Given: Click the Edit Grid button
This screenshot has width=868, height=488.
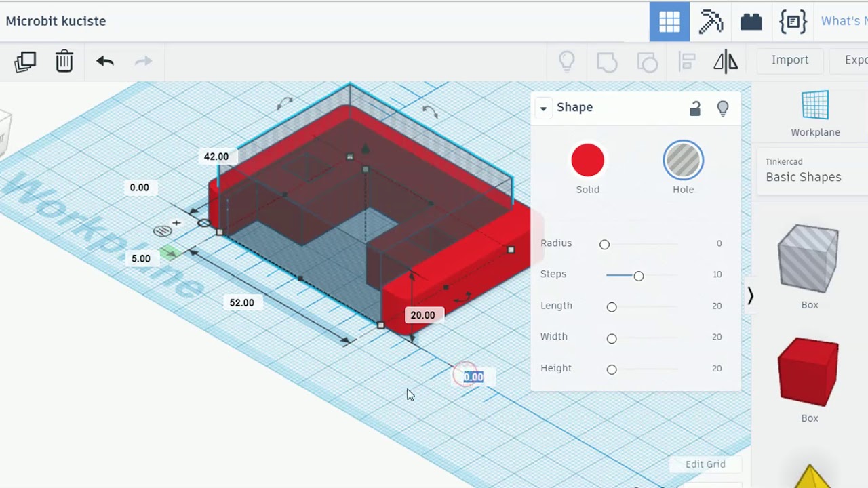Looking at the screenshot, I should pyautogui.click(x=705, y=464).
